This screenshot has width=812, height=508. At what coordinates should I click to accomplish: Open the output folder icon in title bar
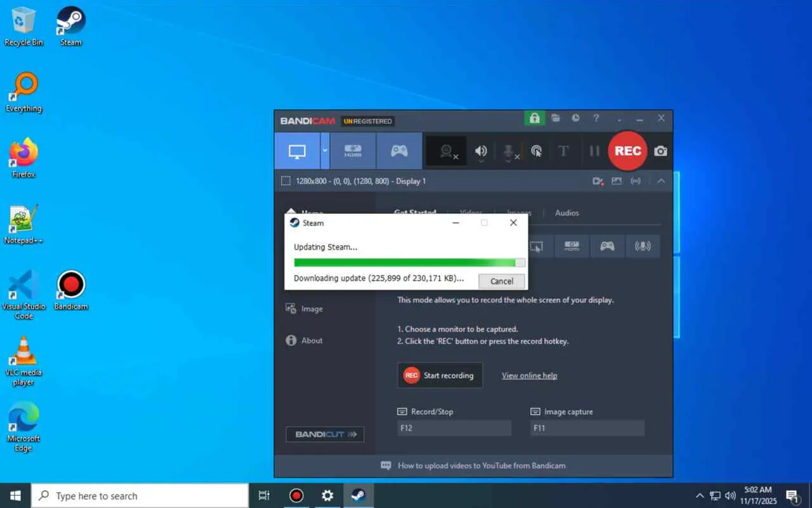click(555, 118)
